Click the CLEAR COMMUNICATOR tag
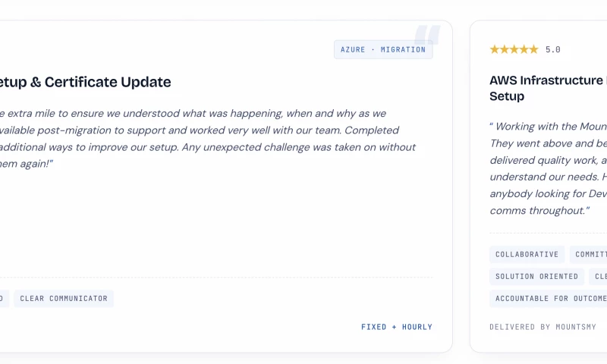The height and width of the screenshot is (364, 607). [64, 298]
